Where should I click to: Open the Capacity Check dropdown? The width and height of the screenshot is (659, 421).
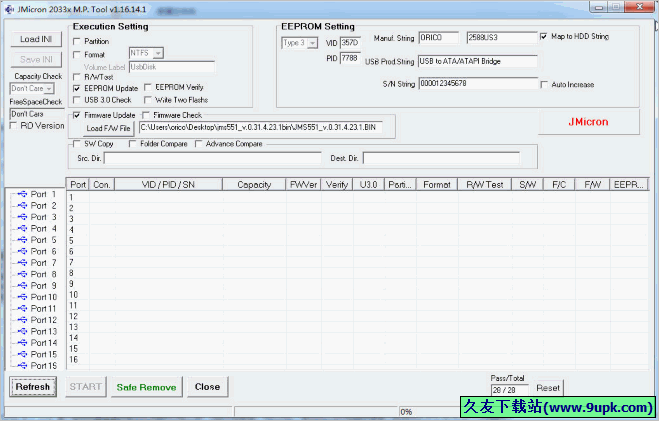click(x=49, y=89)
